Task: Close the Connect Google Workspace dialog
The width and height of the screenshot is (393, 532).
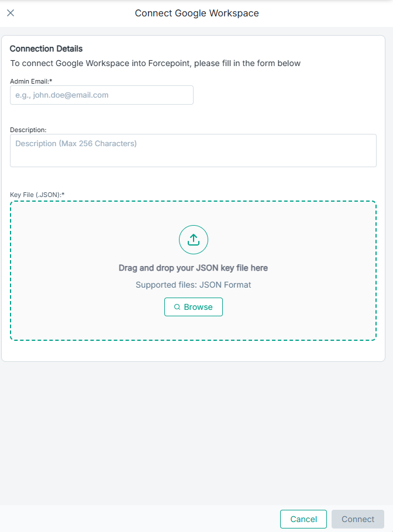Action: pyautogui.click(x=11, y=13)
